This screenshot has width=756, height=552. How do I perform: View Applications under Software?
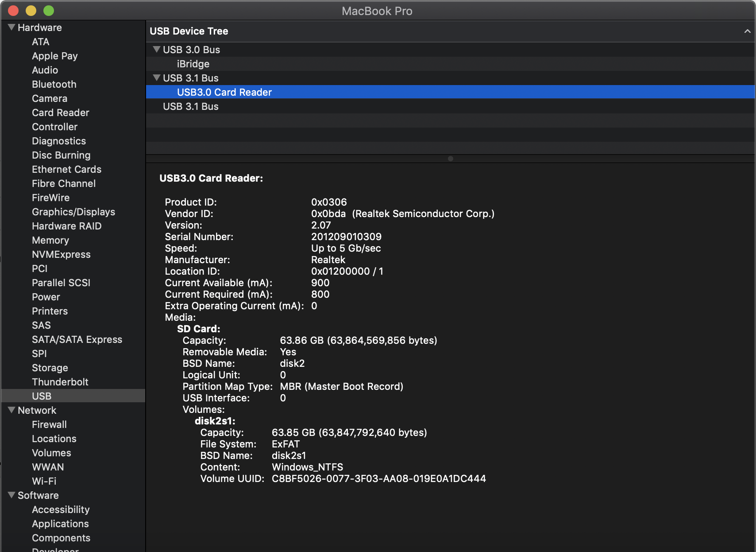tap(61, 524)
